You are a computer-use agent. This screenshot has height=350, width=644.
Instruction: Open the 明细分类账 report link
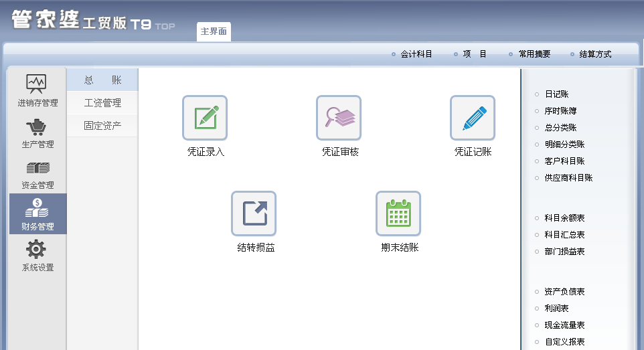tap(565, 144)
